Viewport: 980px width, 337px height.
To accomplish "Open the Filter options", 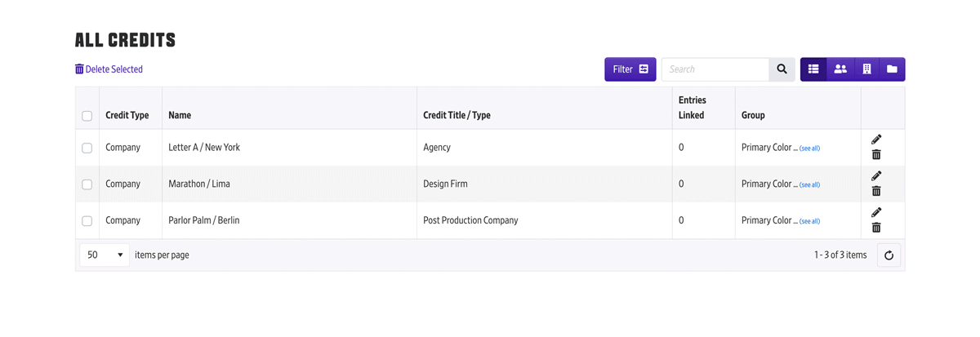I will pos(630,69).
